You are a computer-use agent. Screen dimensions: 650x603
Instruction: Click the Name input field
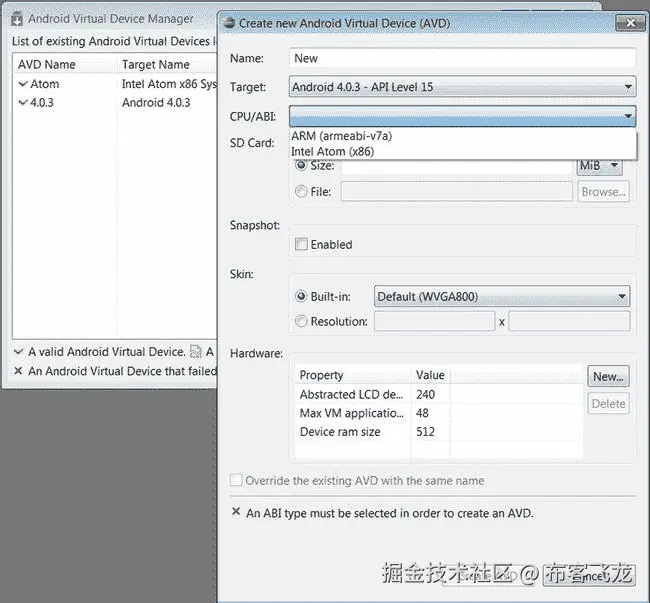tap(462, 58)
